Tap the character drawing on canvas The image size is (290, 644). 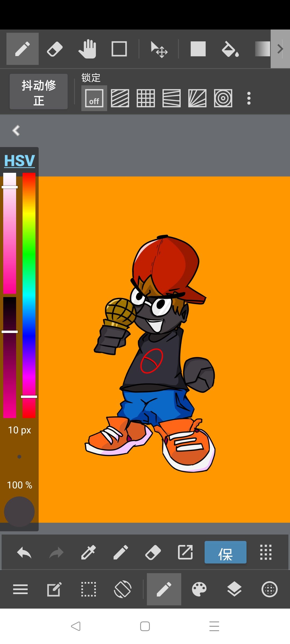(150, 353)
